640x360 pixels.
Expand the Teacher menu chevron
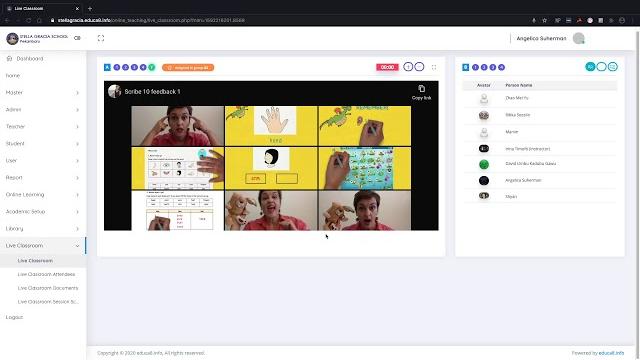77,127
